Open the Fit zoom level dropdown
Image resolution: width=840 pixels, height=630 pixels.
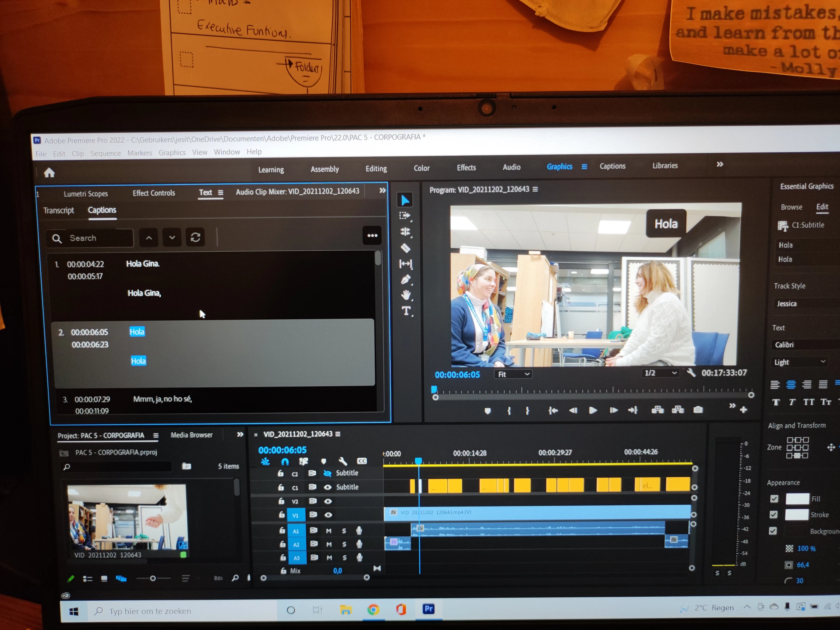(x=513, y=374)
